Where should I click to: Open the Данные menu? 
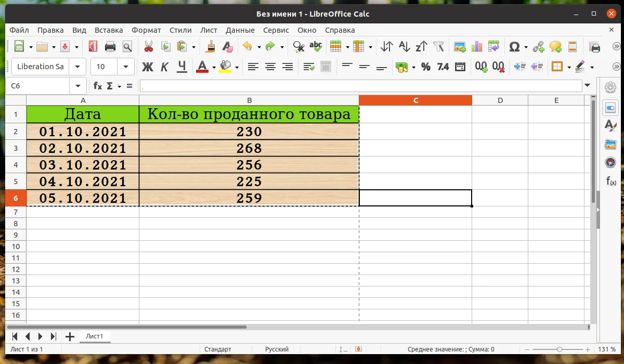click(x=240, y=30)
